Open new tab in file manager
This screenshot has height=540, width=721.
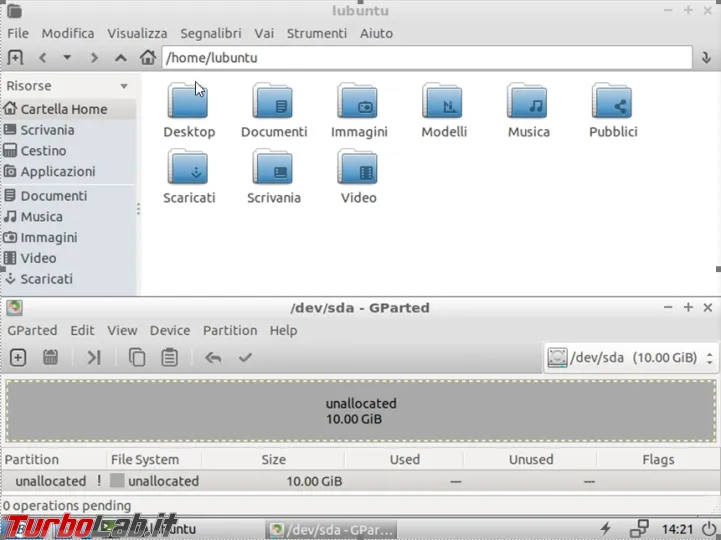[x=15, y=58]
